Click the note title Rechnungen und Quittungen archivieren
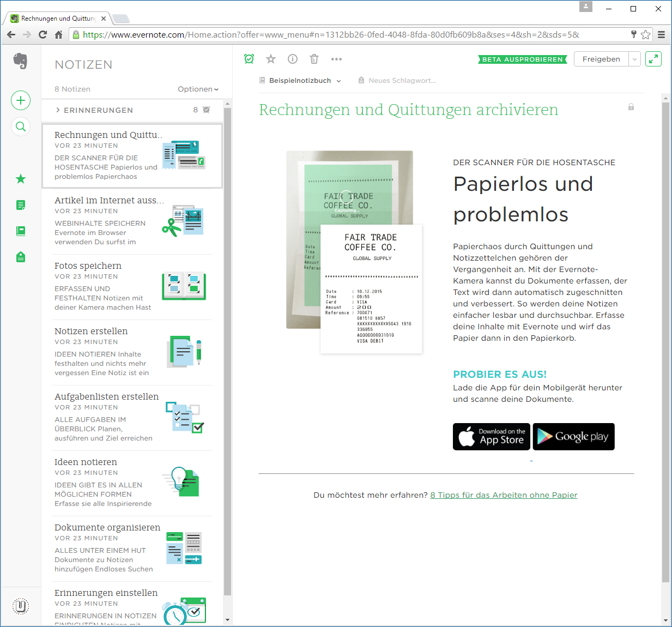This screenshot has width=672, height=627. click(408, 110)
